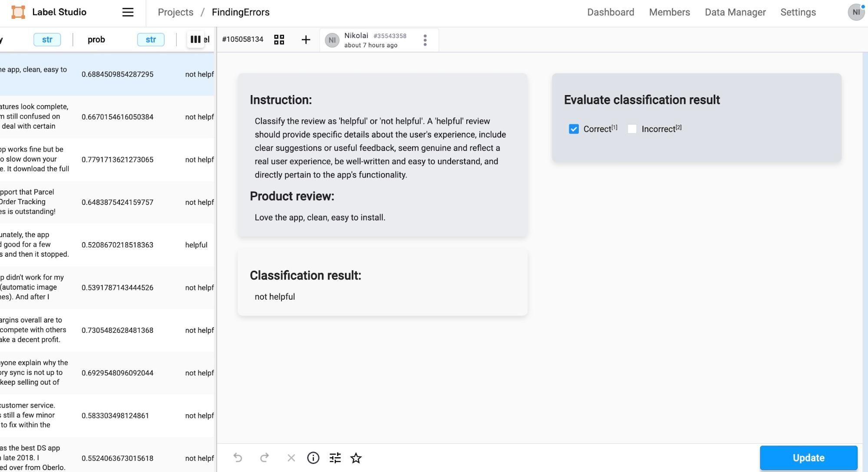This screenshot has width=868, height=472.
Task: Navigate to the Projects breadcrumb link
Action: tap(175, 12)
